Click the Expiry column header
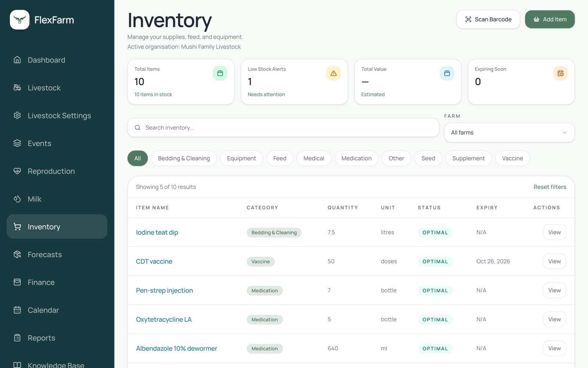The height and width of the screenshot is (368, 588). pyautogui.click(x=487, y=208)
